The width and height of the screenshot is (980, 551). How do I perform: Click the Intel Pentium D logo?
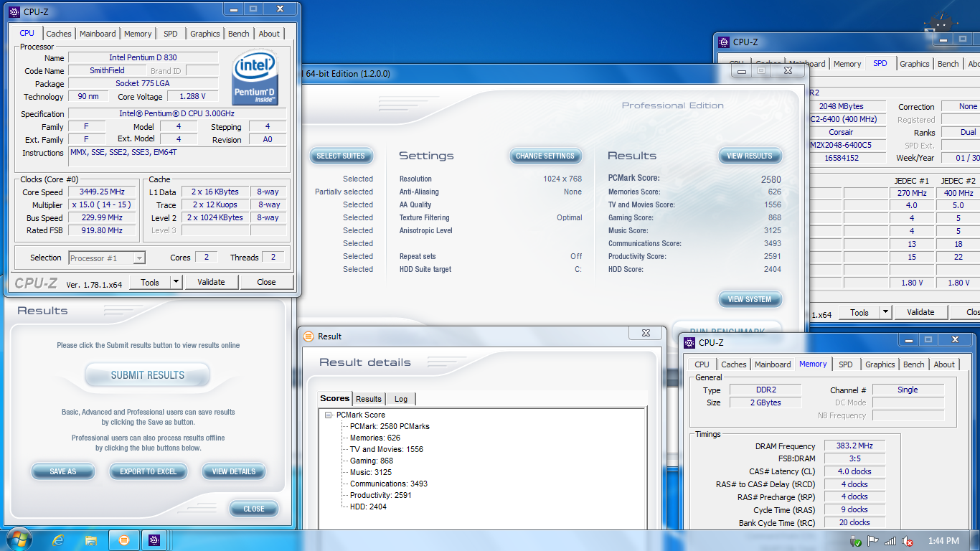(x=255, y=77)
